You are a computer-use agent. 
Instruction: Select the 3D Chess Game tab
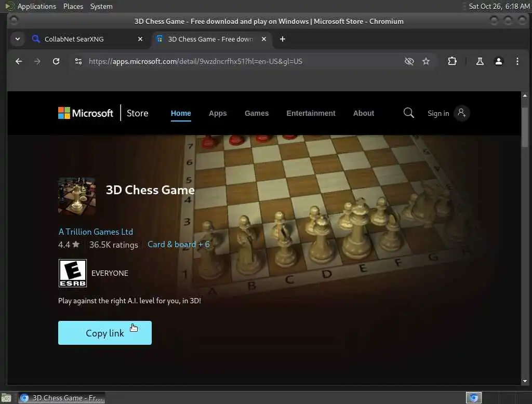210,39
